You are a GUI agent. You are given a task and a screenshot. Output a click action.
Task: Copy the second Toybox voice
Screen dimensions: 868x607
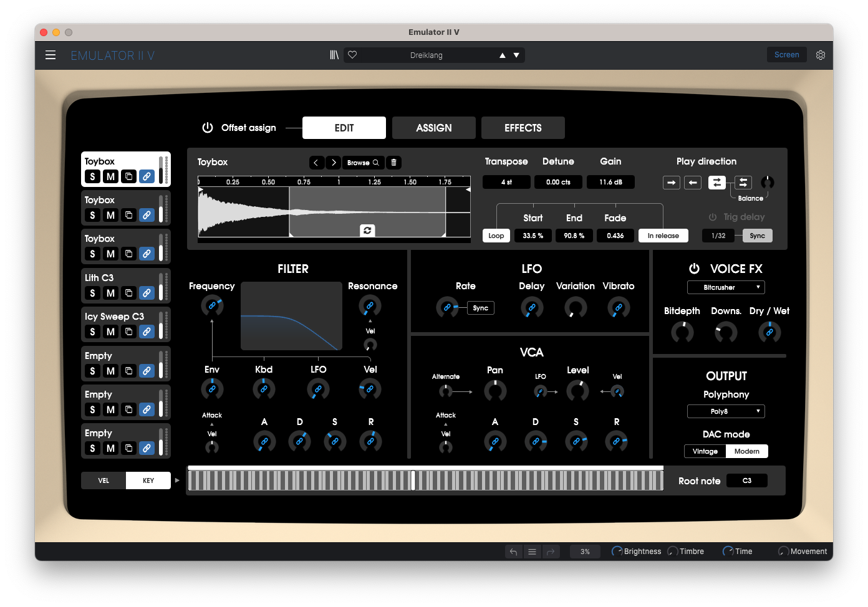(x=128, y=215)
